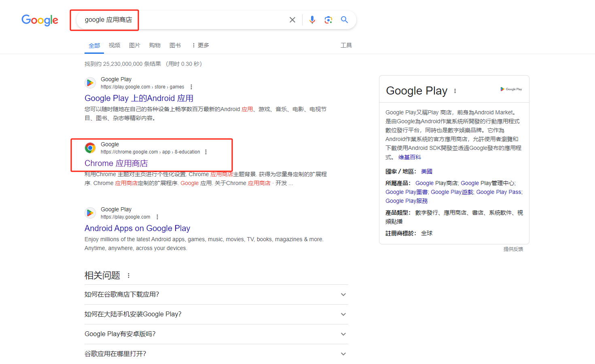595x364 pixels.
Task: Switch to the 图书 tab
Action: (175, 45)
